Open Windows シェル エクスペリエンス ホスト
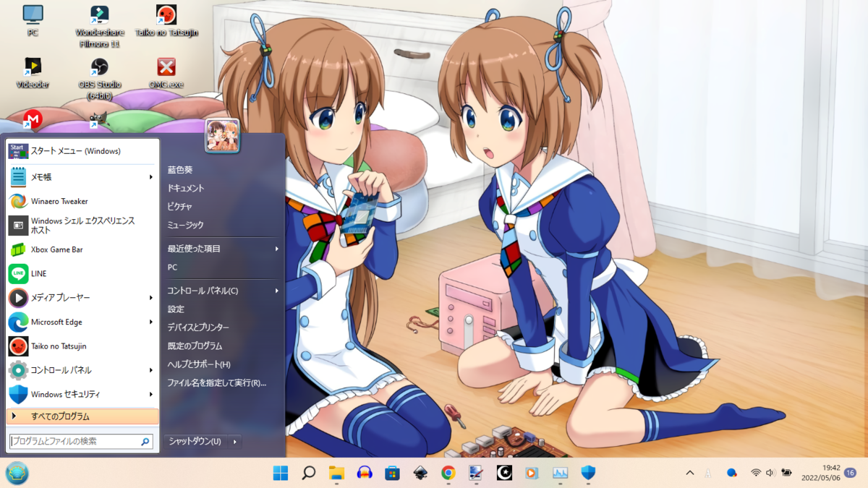Screen dimensions: 868x488 82,225
